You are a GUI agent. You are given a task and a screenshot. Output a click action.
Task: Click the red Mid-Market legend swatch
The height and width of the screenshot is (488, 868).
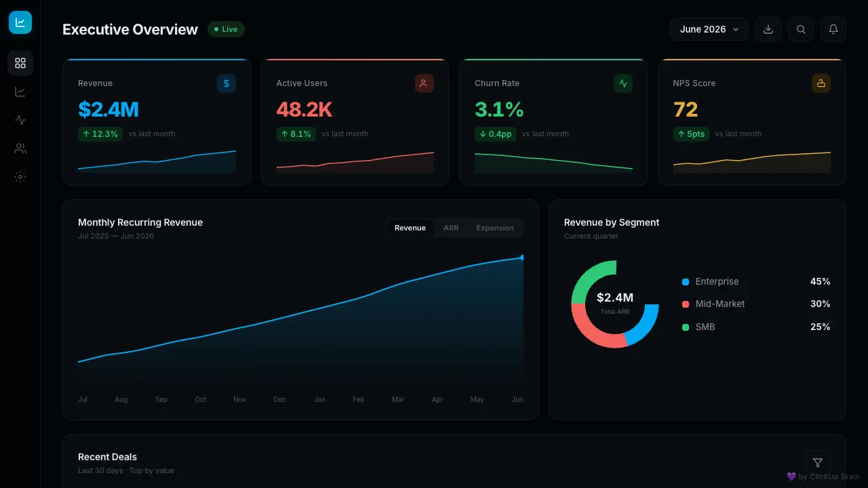pyautogui.click(x=686, y=304)
